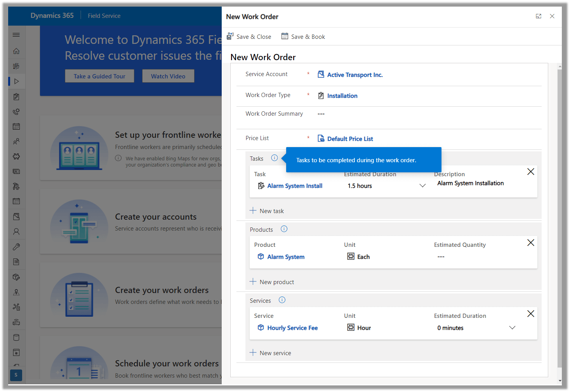Viewport: 570px width, 392px height.
Task: Click the connected nodes icon in sidebar
Action: click(16, 307)
